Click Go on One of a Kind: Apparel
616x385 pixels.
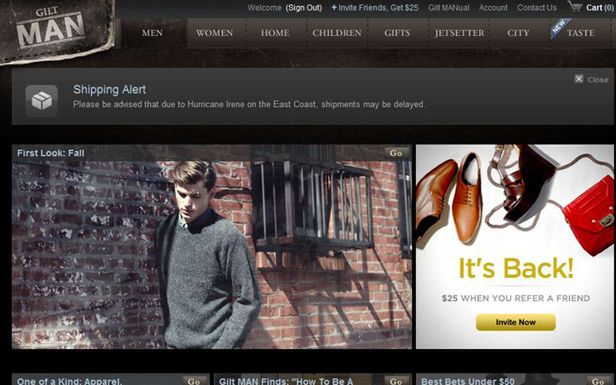pyautogui.click(x=194, y=381)
